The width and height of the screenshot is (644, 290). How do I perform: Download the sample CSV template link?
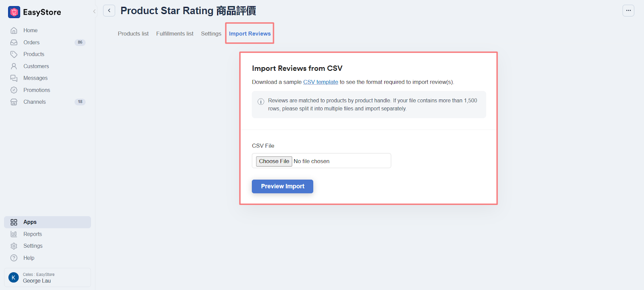coord(320,82)
